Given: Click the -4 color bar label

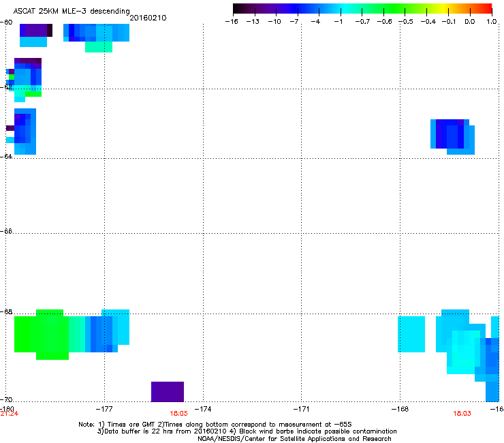Looking at the screenshot, I should click(315, 22).
